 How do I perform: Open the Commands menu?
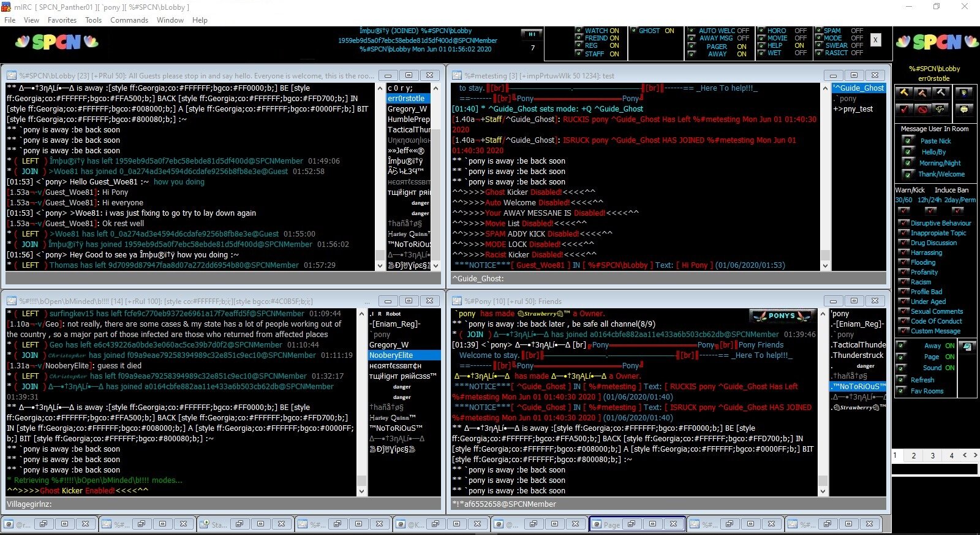point(129,20)
